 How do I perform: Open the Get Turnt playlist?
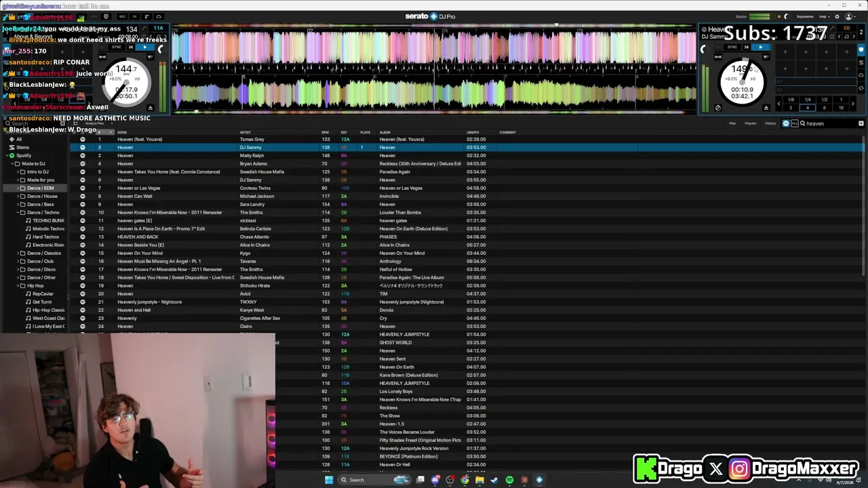[x=42, y=302]
